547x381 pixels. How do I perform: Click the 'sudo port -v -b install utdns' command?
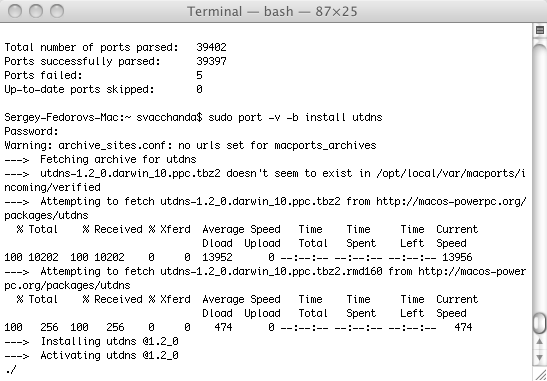tap(295, 117)
